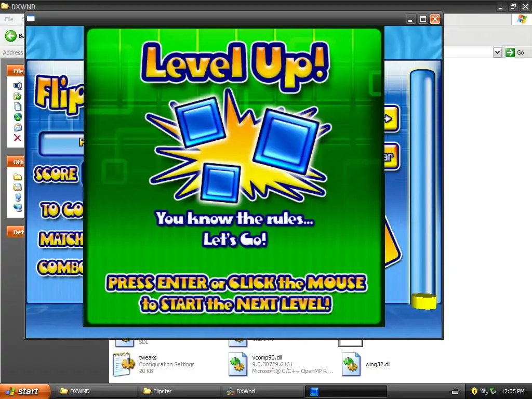Click the Move this file sidebar icon
The image size is (532, 399).
(x=18, y=96)
